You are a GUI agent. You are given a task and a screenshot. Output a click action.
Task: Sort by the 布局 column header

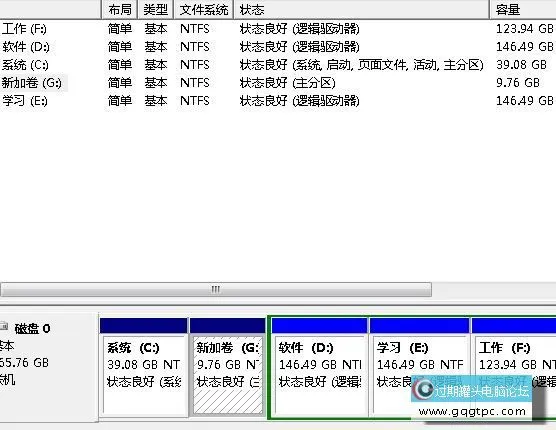point(120,10)
